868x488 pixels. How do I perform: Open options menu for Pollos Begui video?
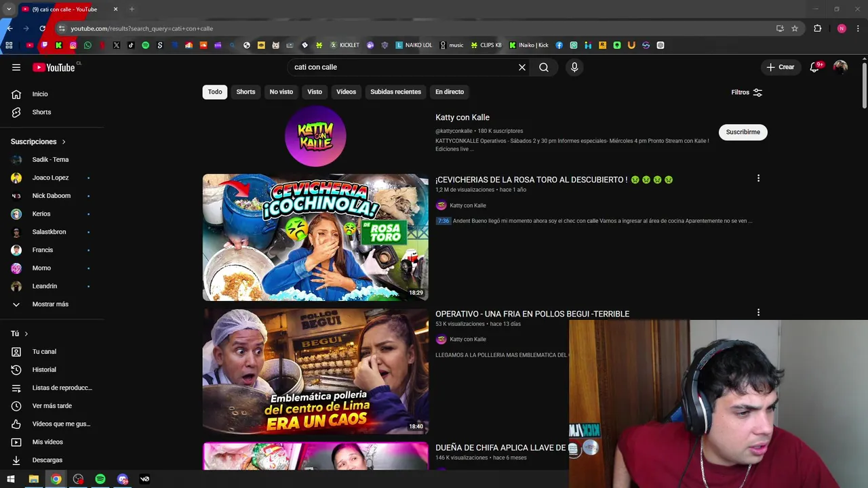758,312
